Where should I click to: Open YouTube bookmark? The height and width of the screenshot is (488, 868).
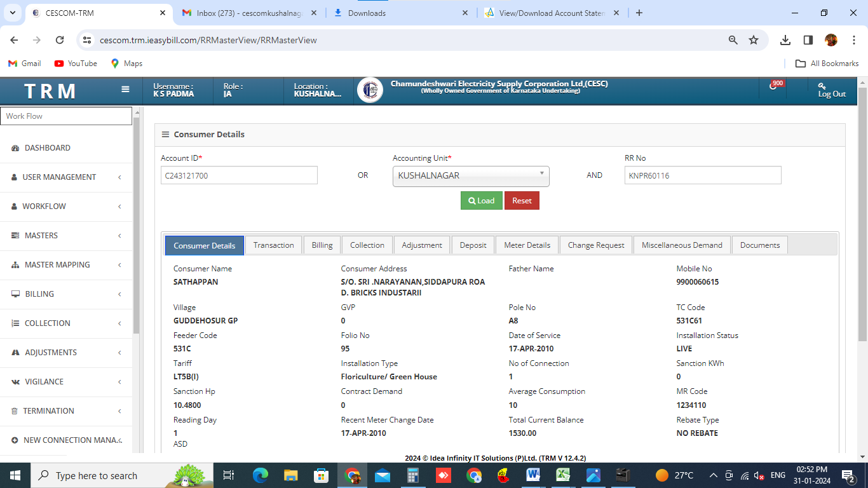pyautogui.click(x=76, y=64)
